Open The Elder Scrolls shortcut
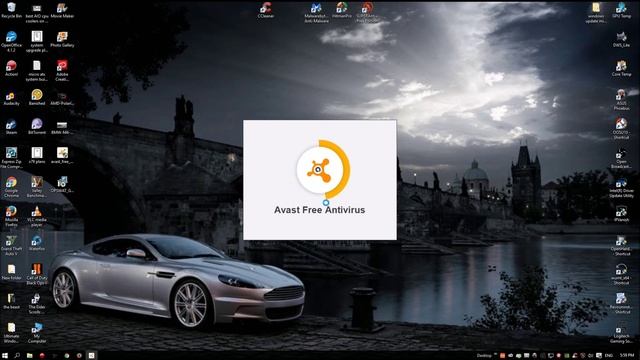 pyautogui.click(x=37, y=303)
